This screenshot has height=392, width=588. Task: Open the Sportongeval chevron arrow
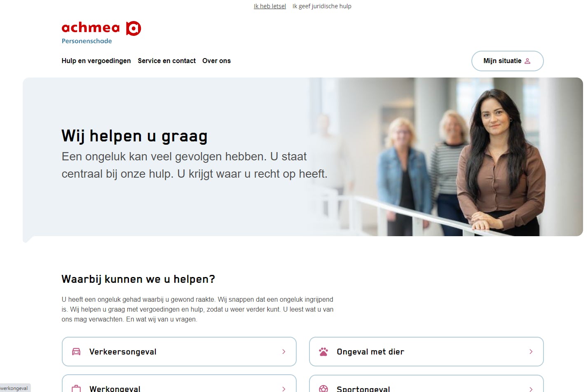pyautogui.click(x=531, y=389)
